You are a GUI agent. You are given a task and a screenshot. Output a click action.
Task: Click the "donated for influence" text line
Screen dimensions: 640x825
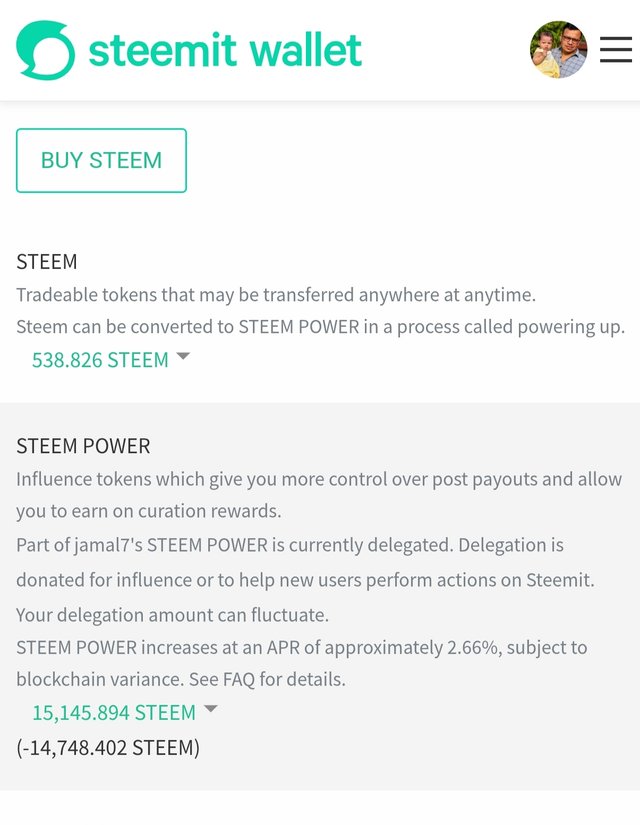[305, 581]
